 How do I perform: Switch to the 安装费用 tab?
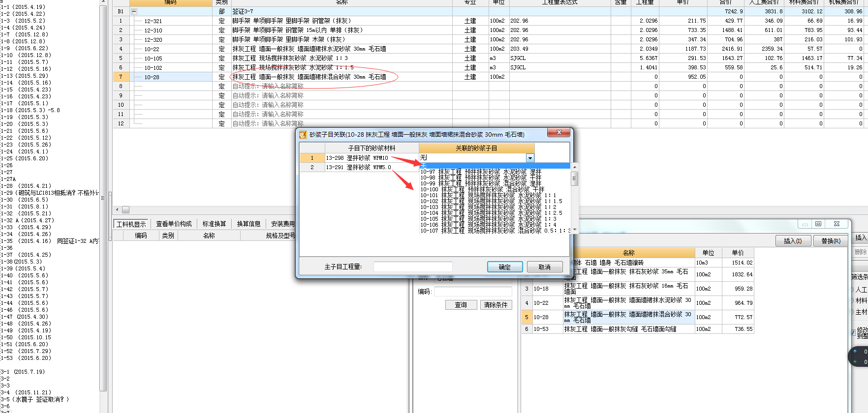(282, 224)
